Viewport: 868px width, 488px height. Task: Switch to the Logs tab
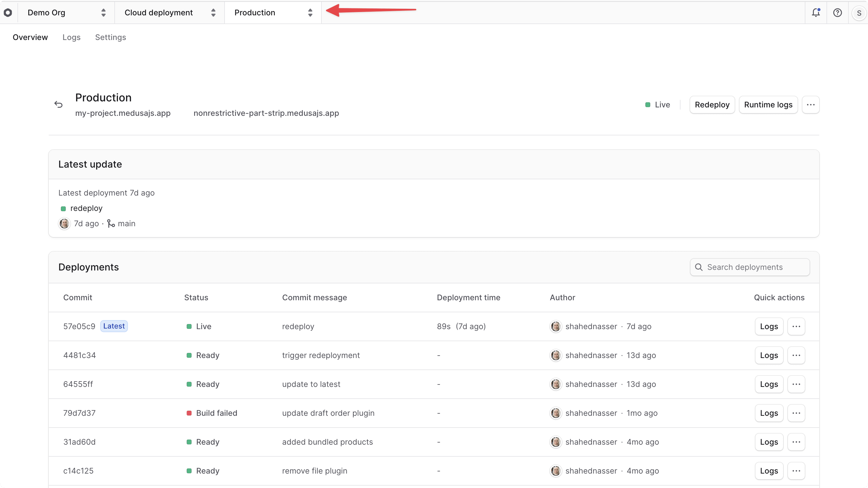click(71, 37)
